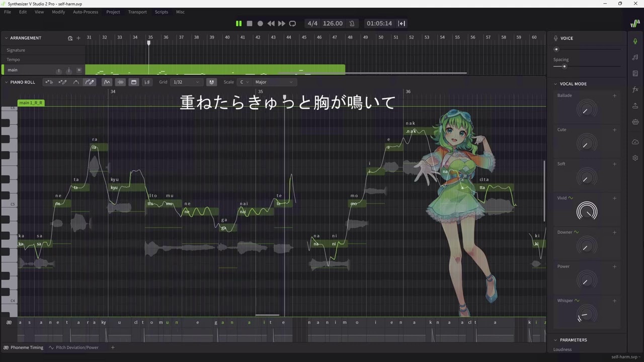644x362 pixels.
Task: Open the Modify menu
Action: [x=58, y=12]
